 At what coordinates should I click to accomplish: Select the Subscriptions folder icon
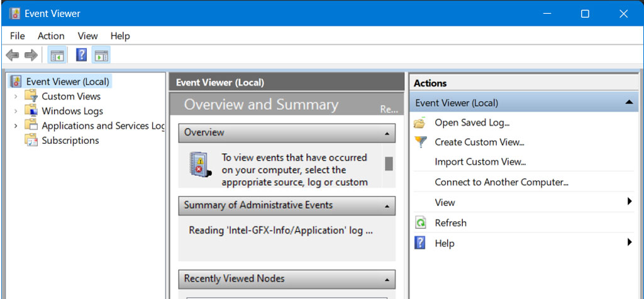point(31,140)
